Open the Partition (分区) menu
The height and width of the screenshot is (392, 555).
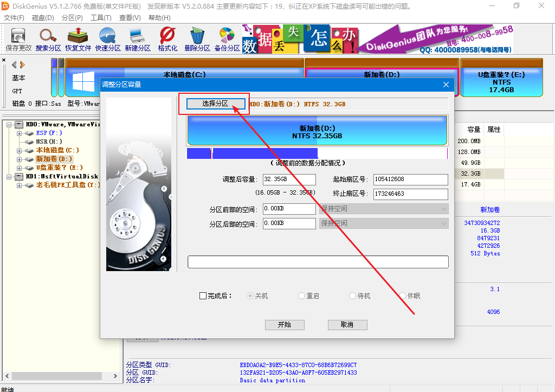72,18
